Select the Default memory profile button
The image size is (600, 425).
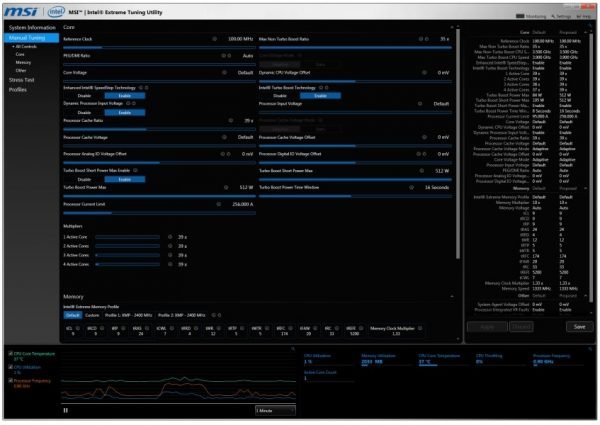(x=72, y=315)
